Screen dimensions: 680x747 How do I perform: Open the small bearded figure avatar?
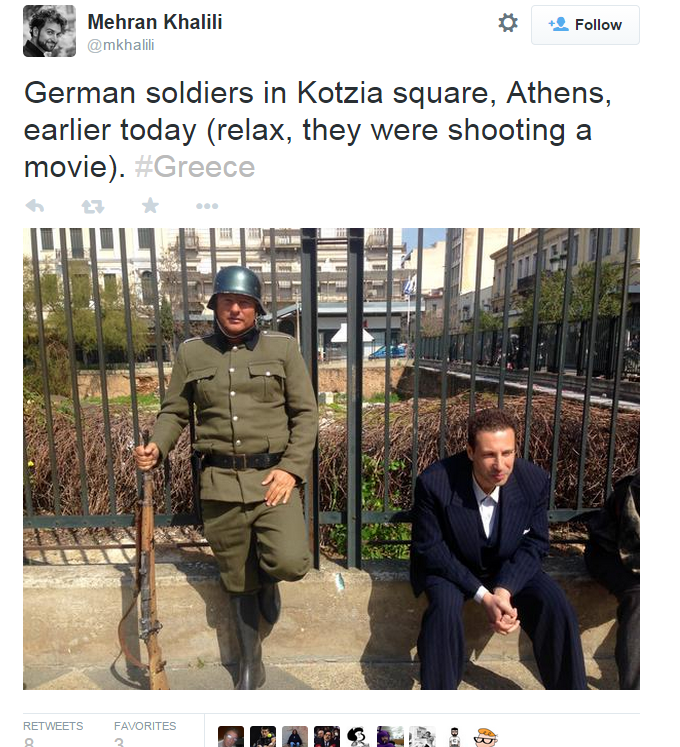pos(454,737)
